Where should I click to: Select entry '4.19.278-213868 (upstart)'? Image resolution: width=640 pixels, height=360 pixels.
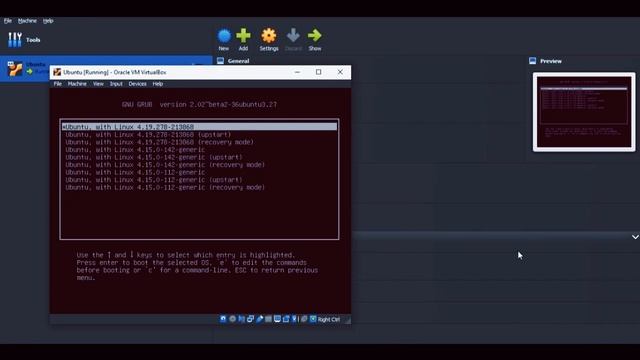(x=148, y=135)
